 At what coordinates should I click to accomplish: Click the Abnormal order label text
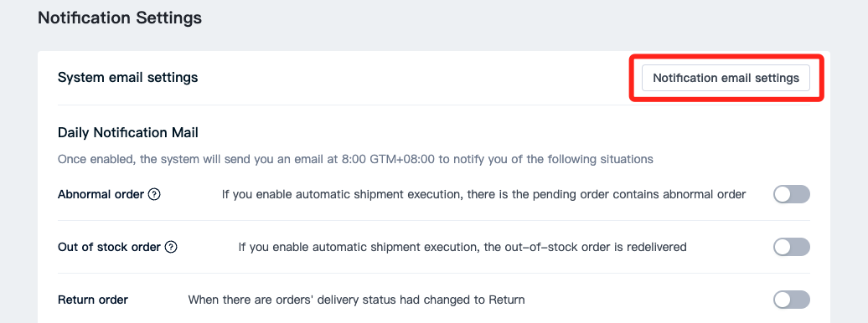(x=101, y=194)
